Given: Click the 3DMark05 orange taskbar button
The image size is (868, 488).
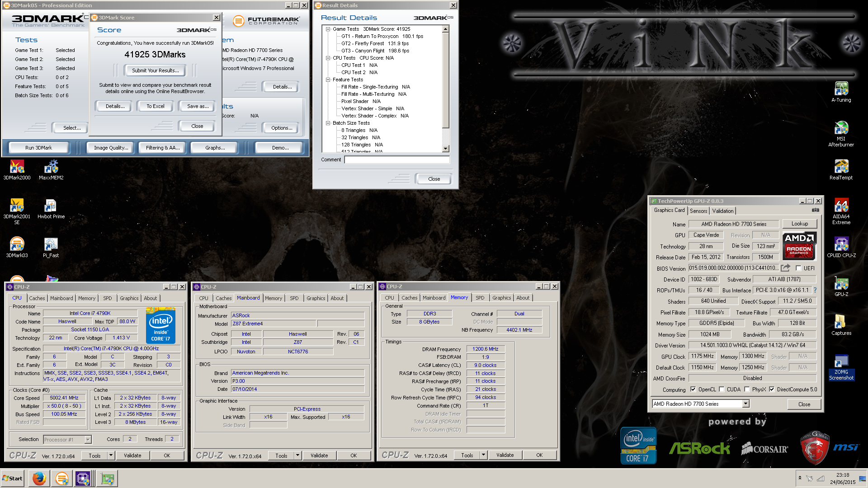Looking at the screenshot, I should [x=61, y=478].
